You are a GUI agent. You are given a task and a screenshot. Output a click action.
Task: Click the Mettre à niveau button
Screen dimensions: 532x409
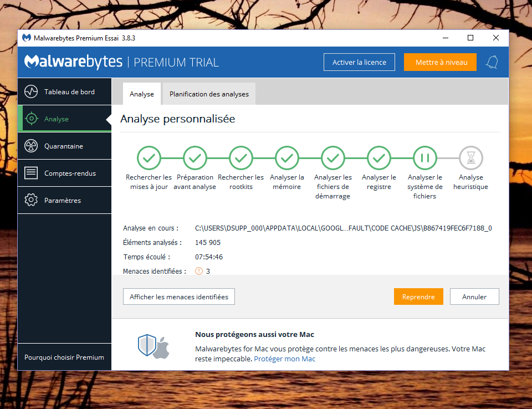[x=441, y=62]
